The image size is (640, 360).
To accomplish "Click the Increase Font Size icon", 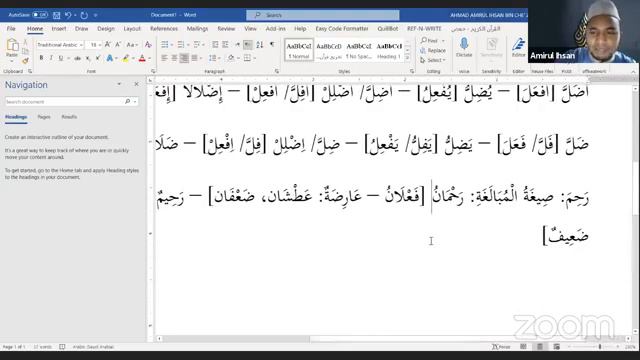I will coord(108,44).
